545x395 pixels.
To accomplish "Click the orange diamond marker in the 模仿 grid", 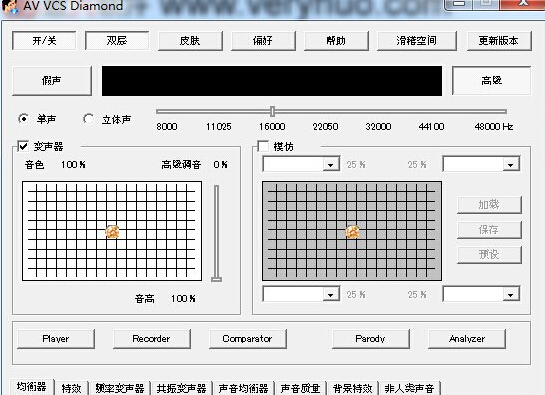I will click(x=352, y=232).
